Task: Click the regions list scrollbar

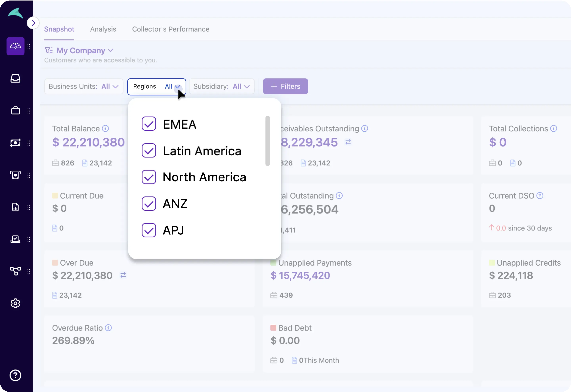Action: coord(268,141)
